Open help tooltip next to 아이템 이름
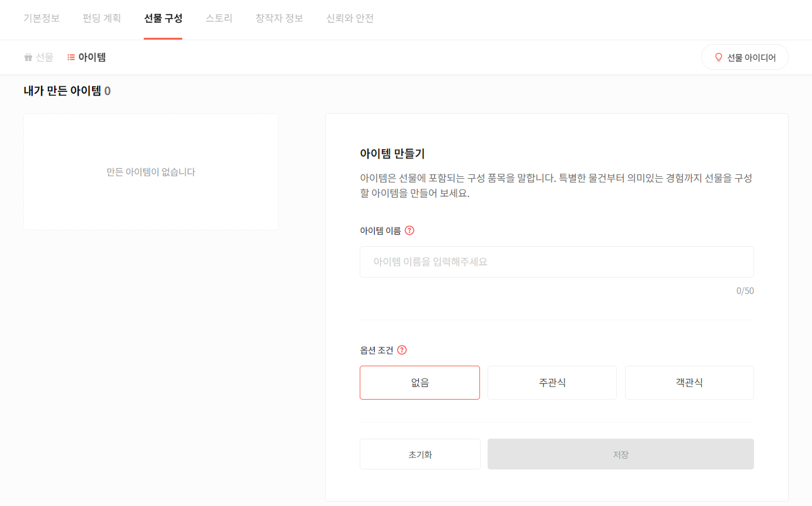812x506 pixels. tap(409, 230)
